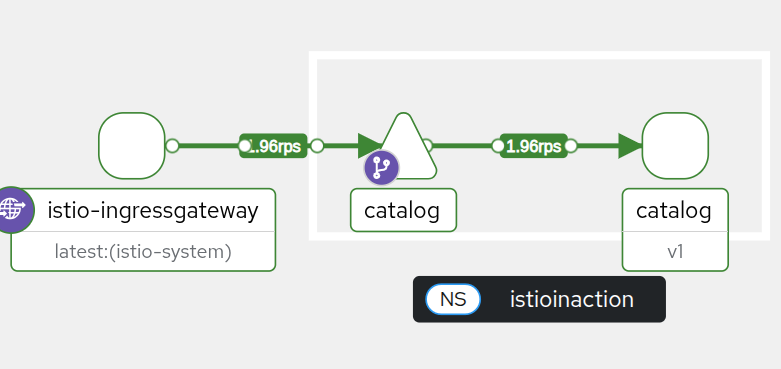Select the istioinaction namespace label
Screen dimensions: 781x369
pos(572,299)
